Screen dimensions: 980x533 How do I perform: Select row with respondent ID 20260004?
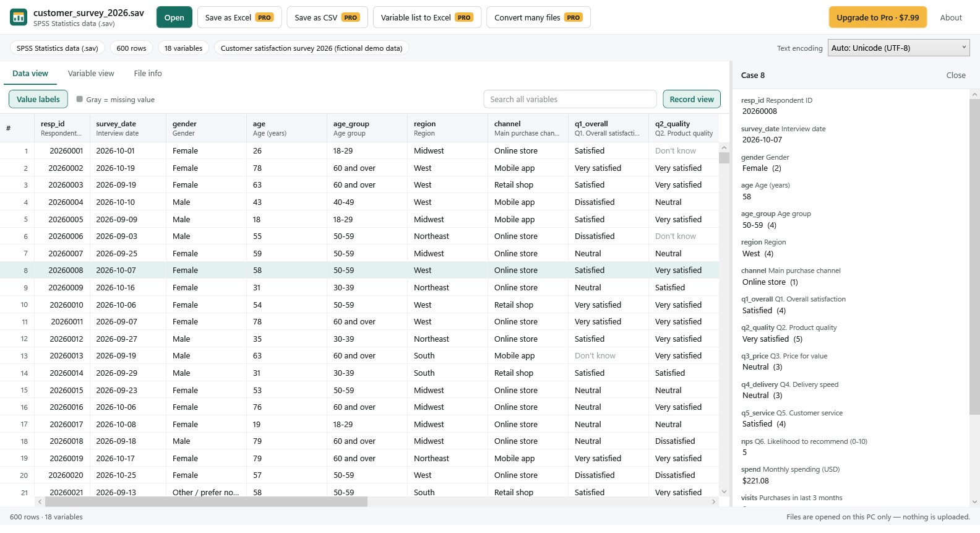359,202
